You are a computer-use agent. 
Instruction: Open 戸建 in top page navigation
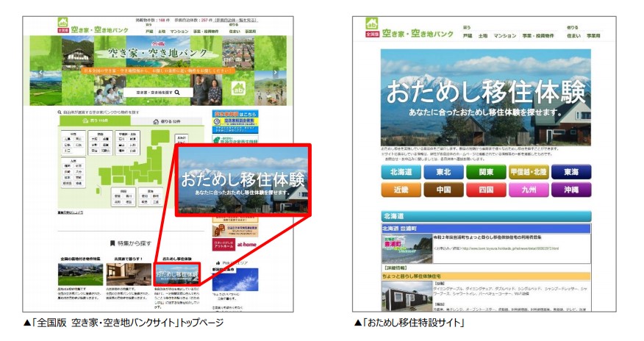pyautogui.click(x=149, y=32)
